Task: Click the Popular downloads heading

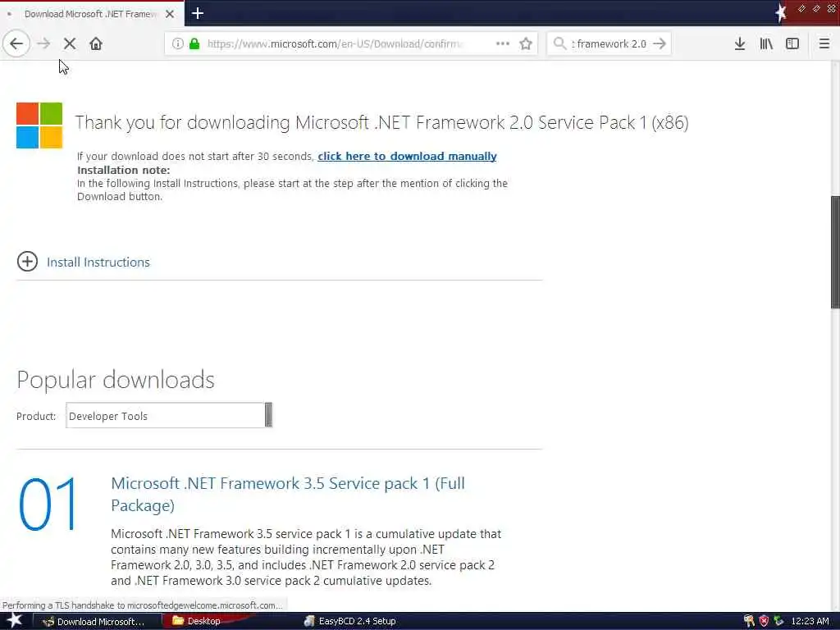Action: pos(116,380)
